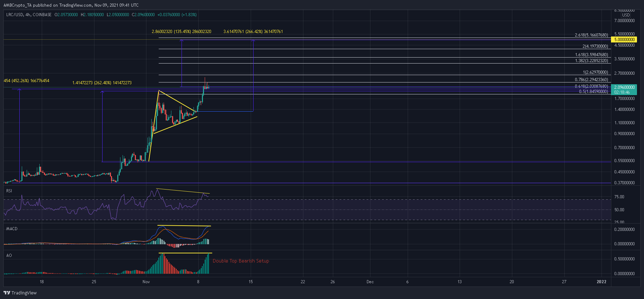Click the 7.00000000 price axis value
This screenshot has width=644, height=299.
pos(624,21)
